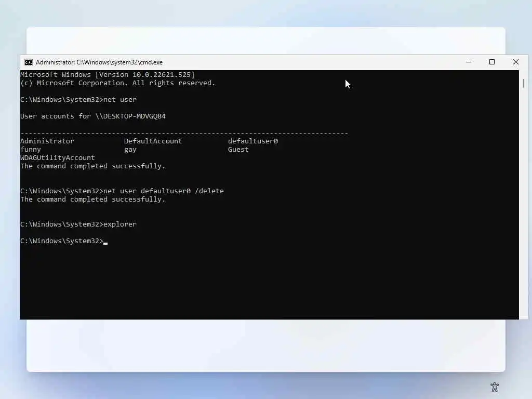The image size is (532, 399).
Task: Open the accessibility icon on the setup screen
Action: pos(495,387)
